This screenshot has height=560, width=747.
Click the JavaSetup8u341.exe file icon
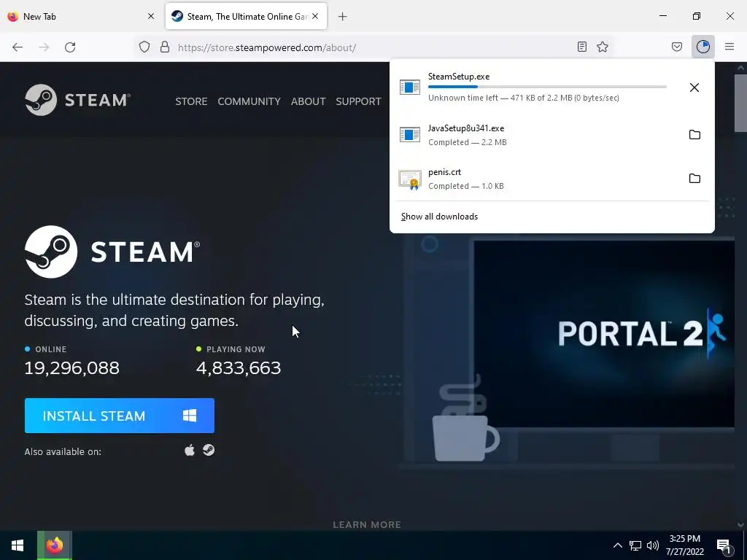[x=410, y=135]
